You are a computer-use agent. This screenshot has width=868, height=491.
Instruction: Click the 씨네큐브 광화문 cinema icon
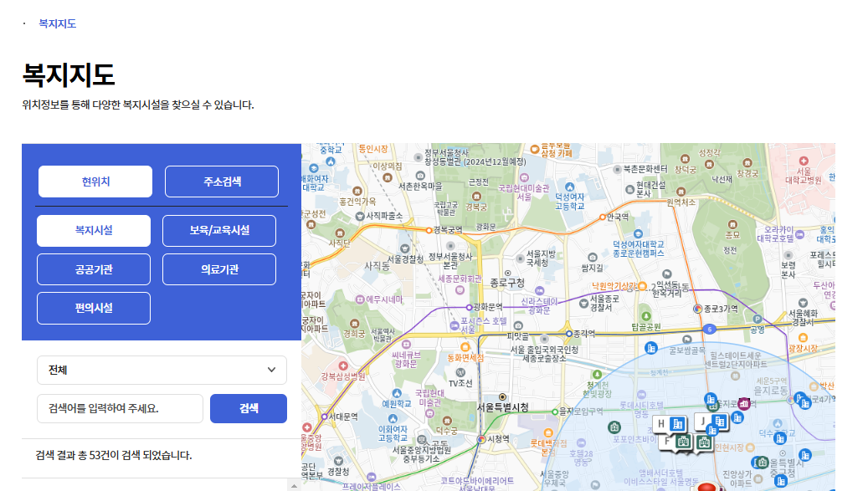coord(406,344)
